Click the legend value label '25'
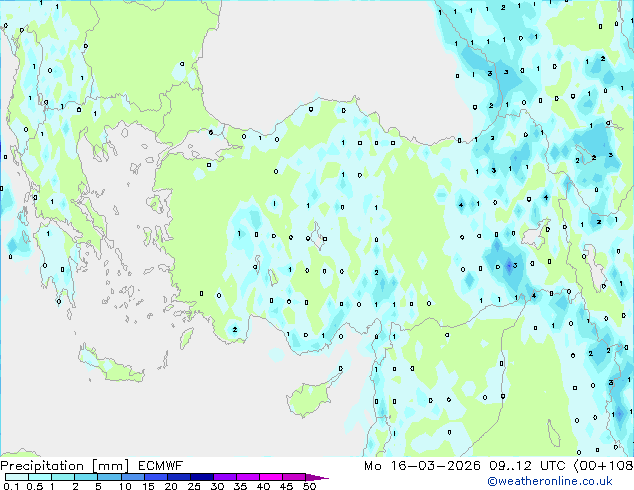634x490 pixels. tap(194, 486)
